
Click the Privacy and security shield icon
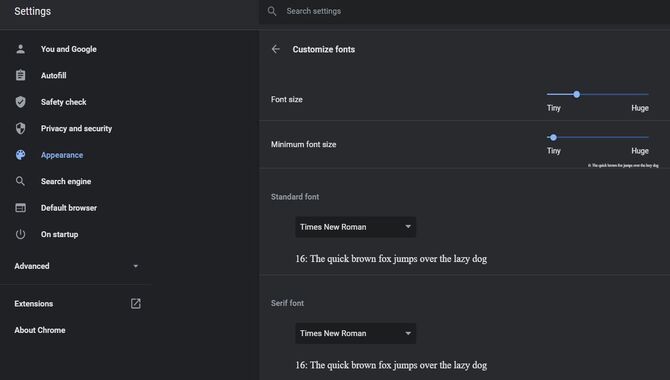[x=21, y=128]
